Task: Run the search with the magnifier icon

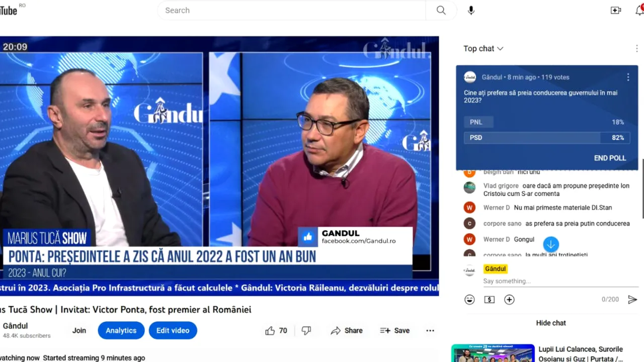Action: 441,10
